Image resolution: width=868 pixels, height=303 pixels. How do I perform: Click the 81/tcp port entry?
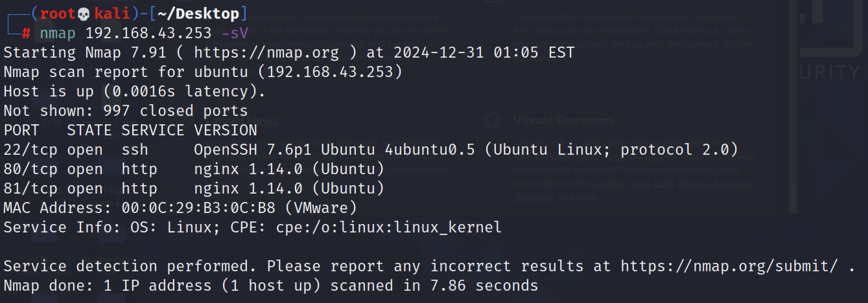coord(30,188)
